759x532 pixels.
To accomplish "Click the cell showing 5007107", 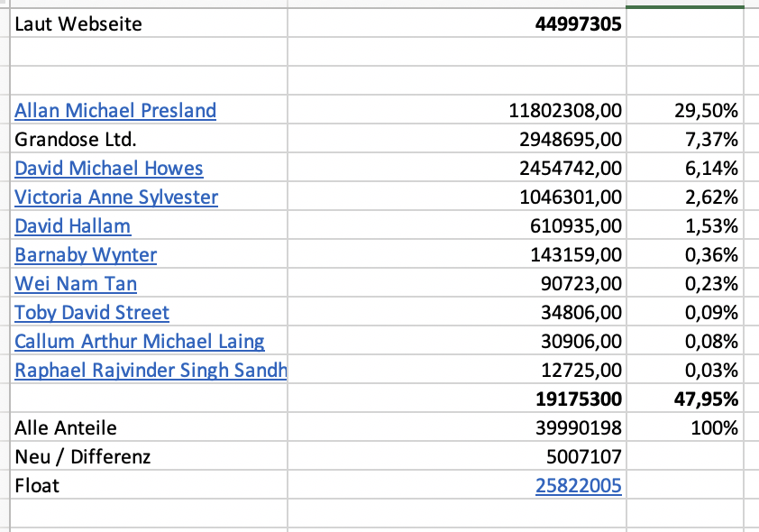I will click(x=584, y=457).
